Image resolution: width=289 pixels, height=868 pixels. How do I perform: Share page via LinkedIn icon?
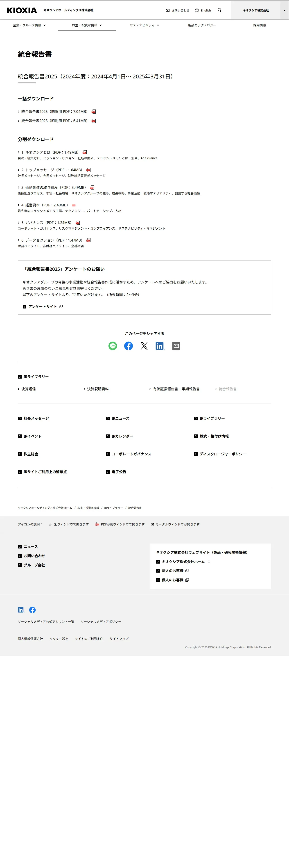click(160, 346)
